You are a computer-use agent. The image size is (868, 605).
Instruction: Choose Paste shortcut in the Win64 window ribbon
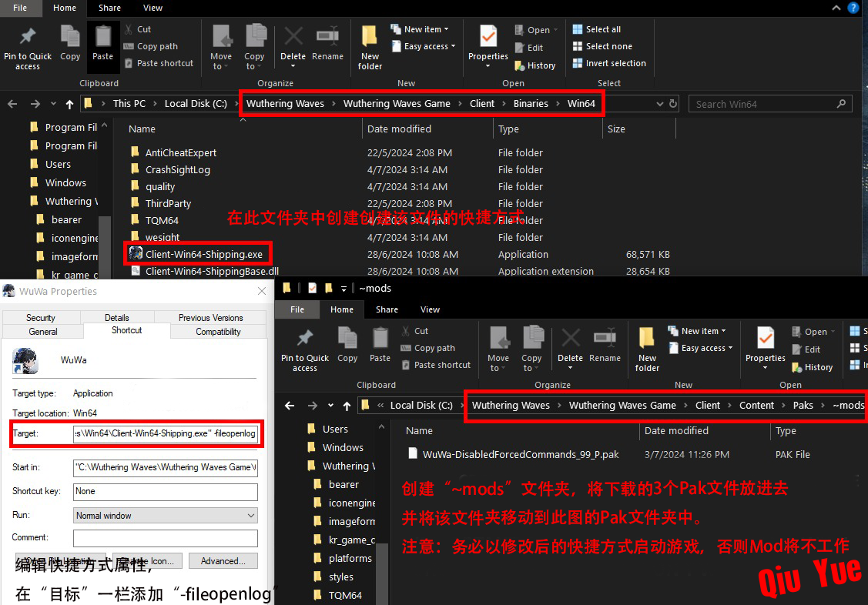click(x=159, y=63)
